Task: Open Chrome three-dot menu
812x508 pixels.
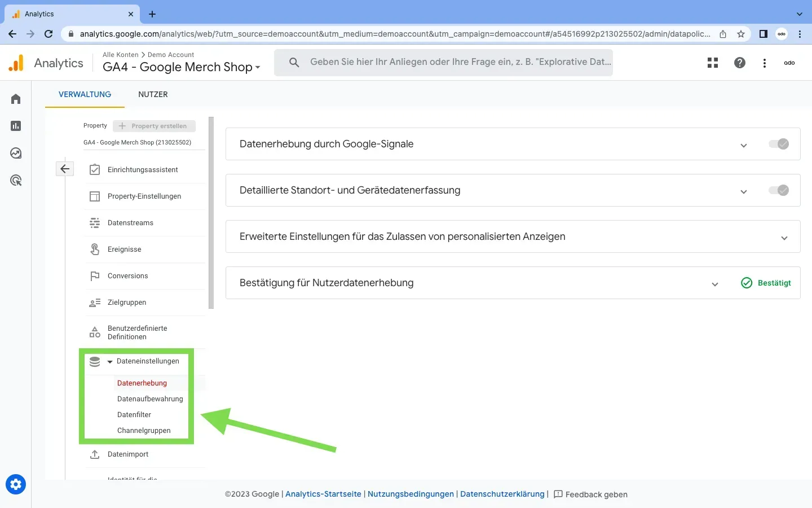Action: pos(800,34)
